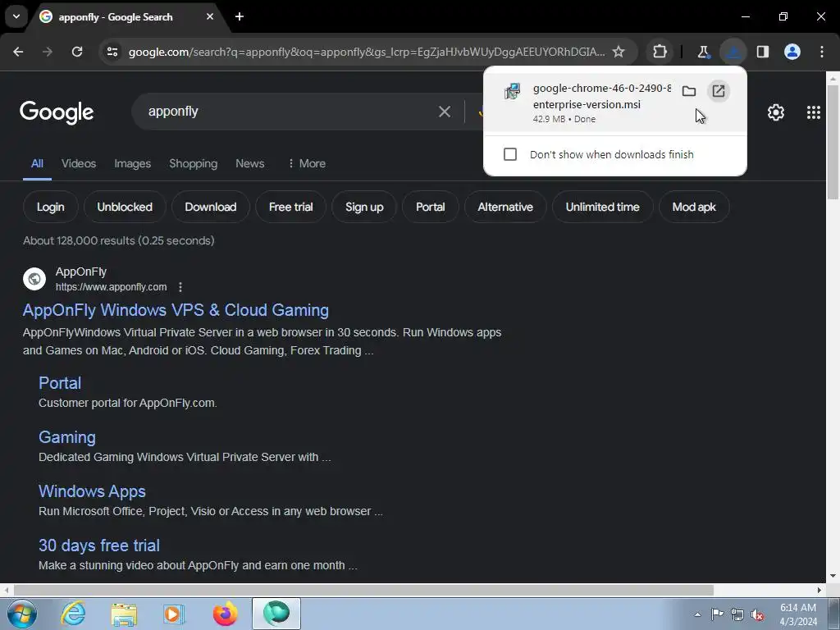The height and width of the screenshot is (630, 840).
Task: Clear the search box text
Action: (444, 112)
